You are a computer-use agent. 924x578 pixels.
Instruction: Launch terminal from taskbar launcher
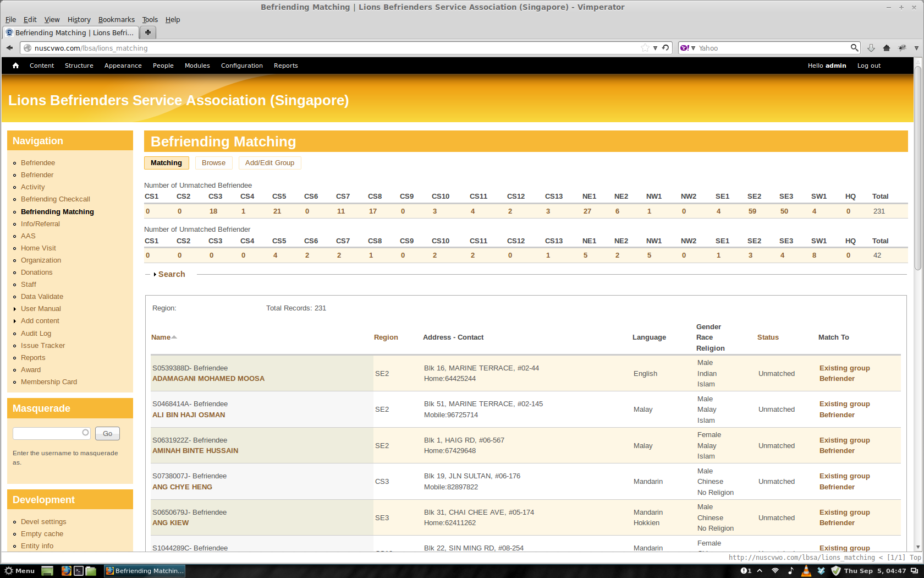tap(79, 571)
